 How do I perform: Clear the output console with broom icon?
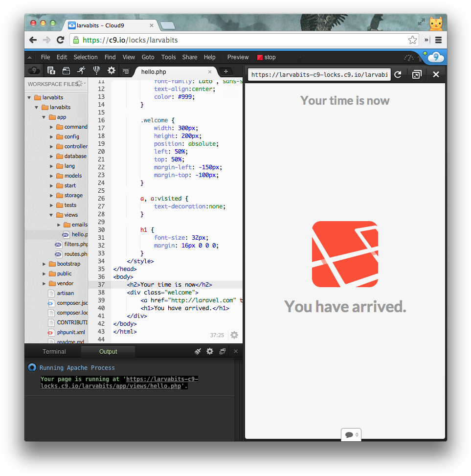point(198,351)
